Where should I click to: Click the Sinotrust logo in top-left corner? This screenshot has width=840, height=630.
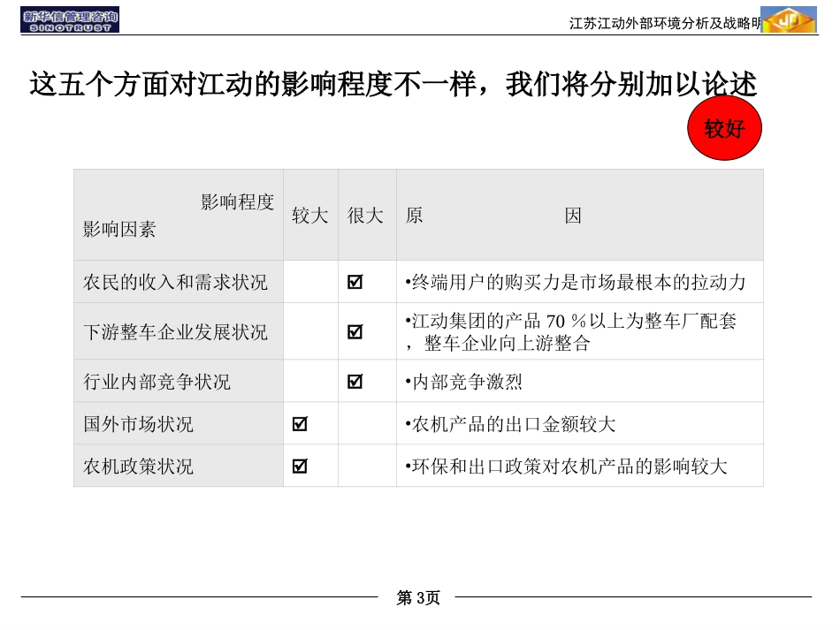(70, 19)
